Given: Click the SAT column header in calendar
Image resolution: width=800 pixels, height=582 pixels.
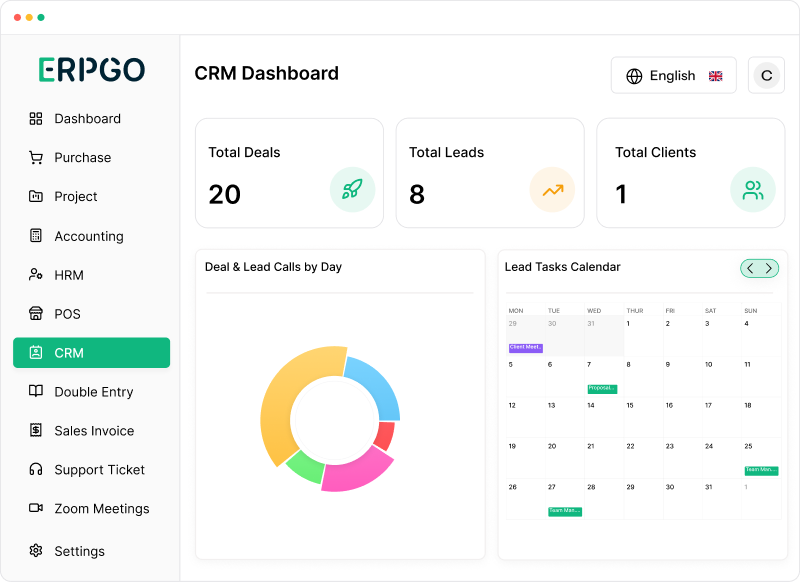Looking at the screenshot, I should (x=710, y=311).
